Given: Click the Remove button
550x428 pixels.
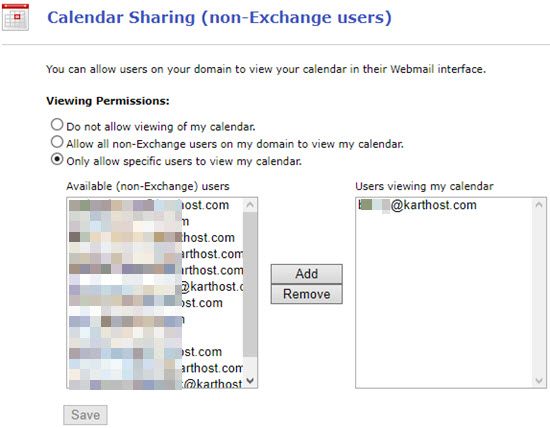Looking at the screenshot, I should tap(307, 294).
